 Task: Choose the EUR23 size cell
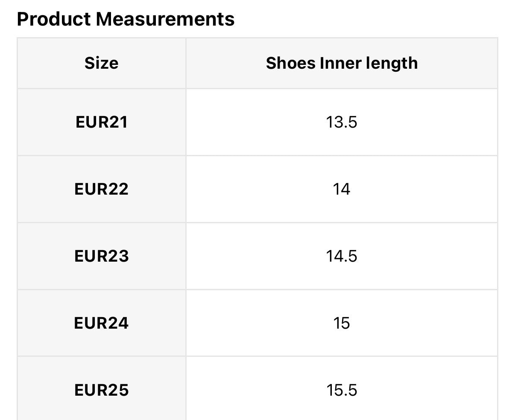(101, 256)
